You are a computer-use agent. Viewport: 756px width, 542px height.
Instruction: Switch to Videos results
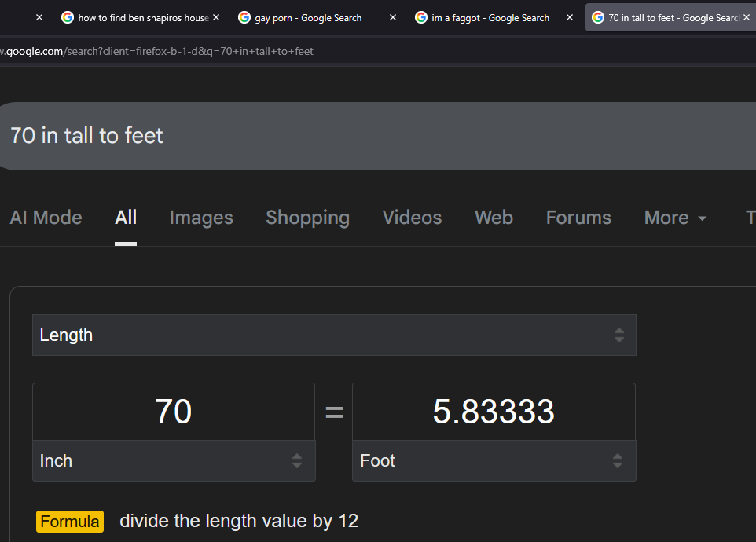[412, 218]
